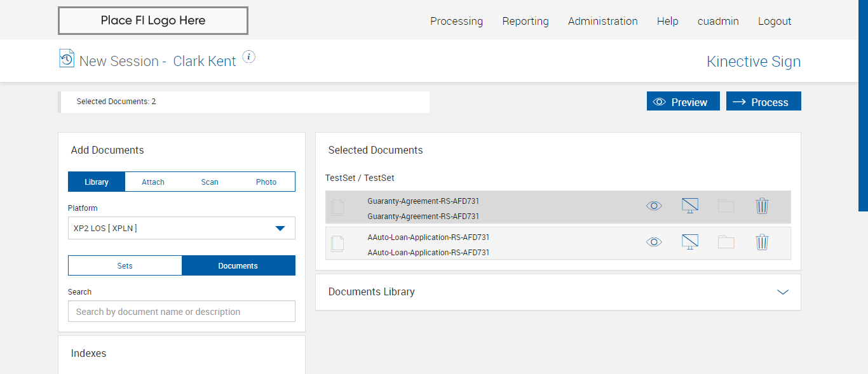Click the session history icon beside New Session
The height and width of the screenshot is (374, 868).
tap(67, 58)
